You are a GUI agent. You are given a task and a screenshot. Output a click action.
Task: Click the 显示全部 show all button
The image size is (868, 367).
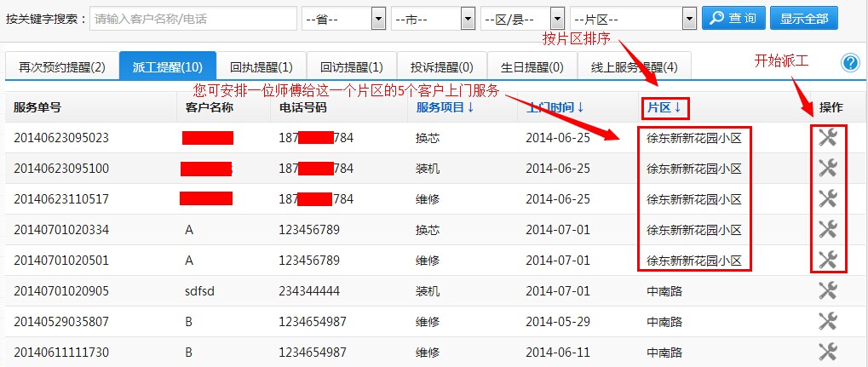pos(803,18)
